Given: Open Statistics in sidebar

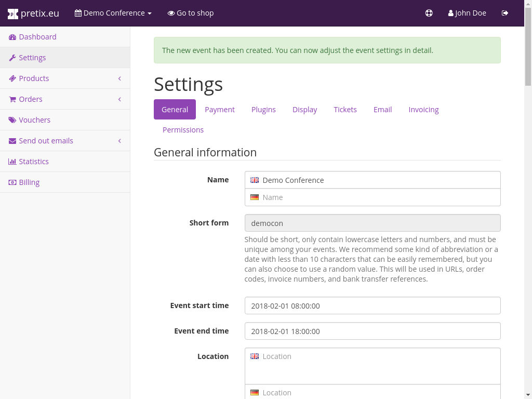Looking at the screenshot, I should tap(65, 162).
